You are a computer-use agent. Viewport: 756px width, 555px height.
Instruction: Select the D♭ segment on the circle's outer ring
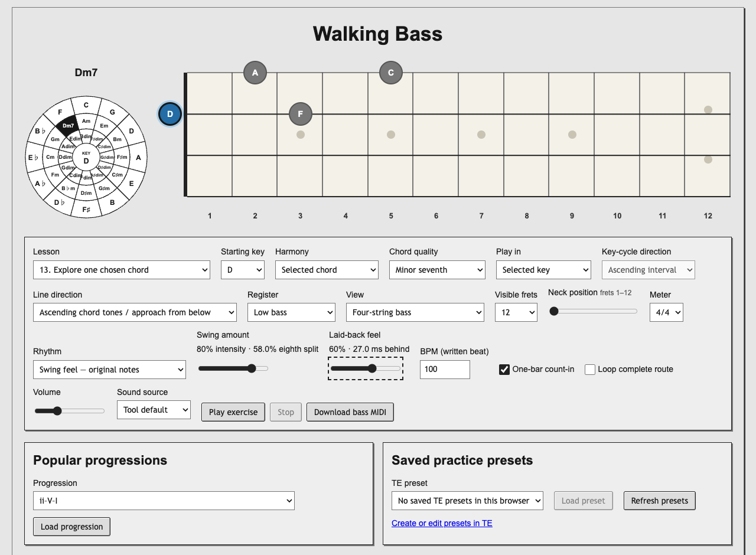[60, 203]
